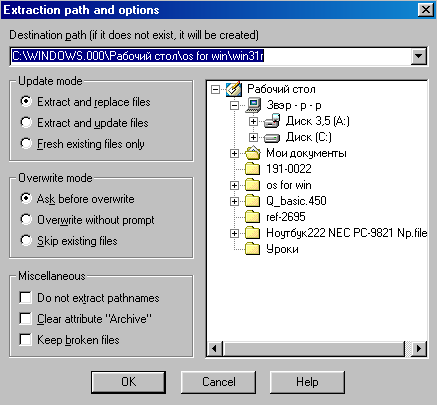437x405 pixels.
Task: Click the tree's right scroll arrow
Action: point(419,349)
